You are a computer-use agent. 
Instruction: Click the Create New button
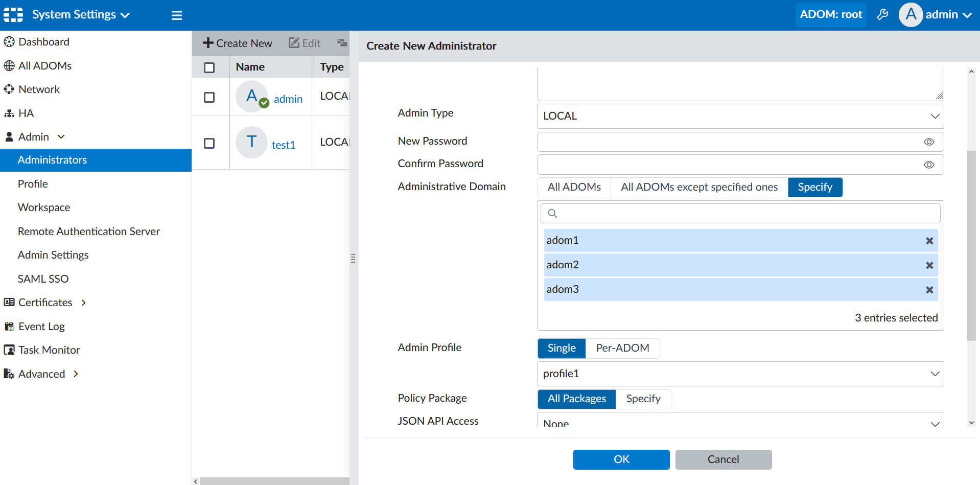coord(238,43)
